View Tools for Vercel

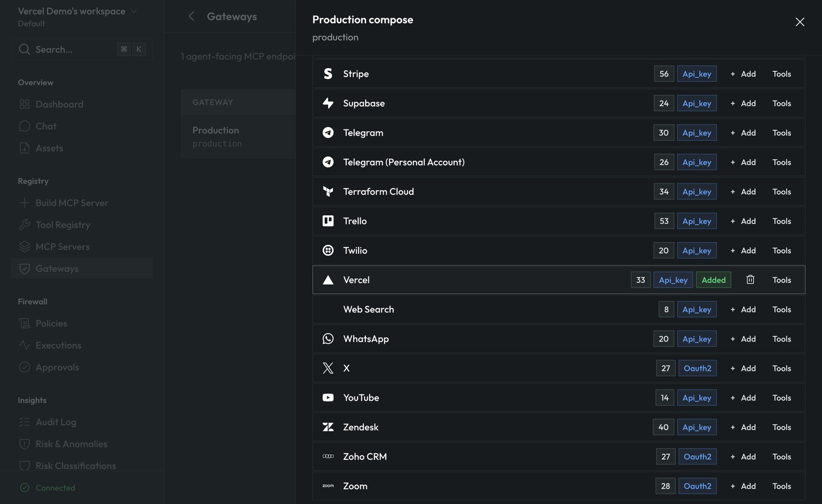(x=781, y=280)
